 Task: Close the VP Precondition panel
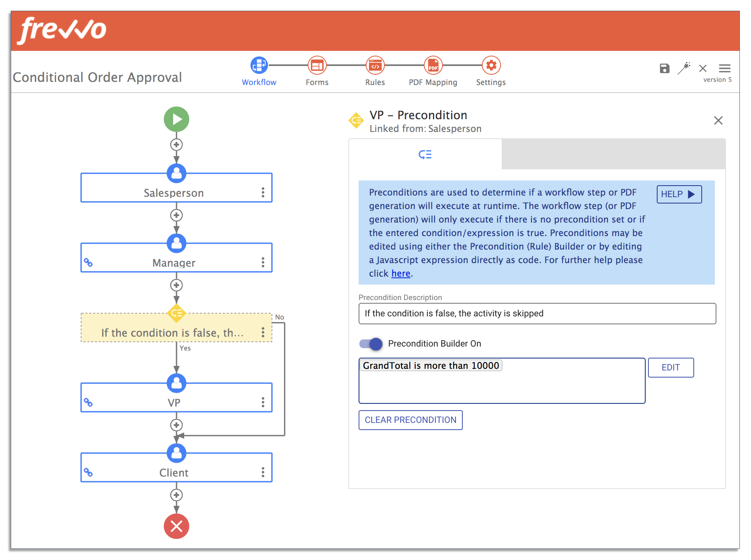[x=718, y=120]
